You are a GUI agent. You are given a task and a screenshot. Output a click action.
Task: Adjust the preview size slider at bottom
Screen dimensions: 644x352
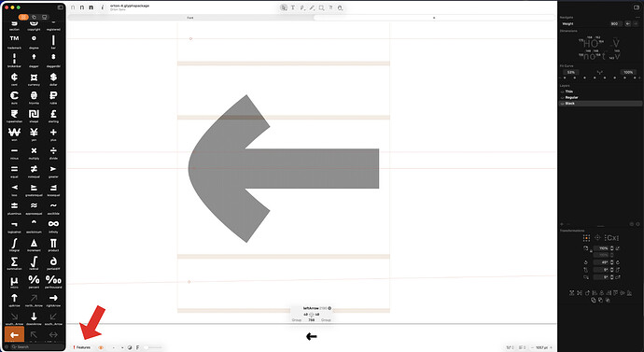click(x=153, y=347)
